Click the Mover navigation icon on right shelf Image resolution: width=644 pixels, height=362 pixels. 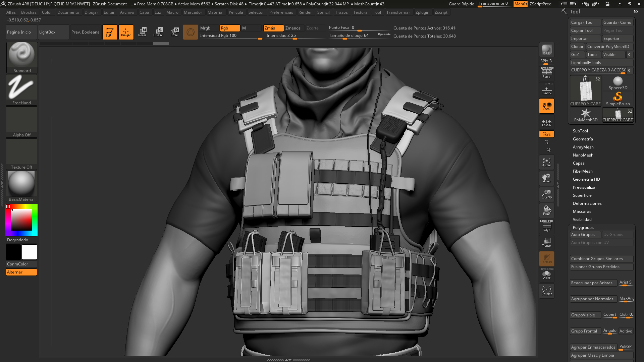546,178
